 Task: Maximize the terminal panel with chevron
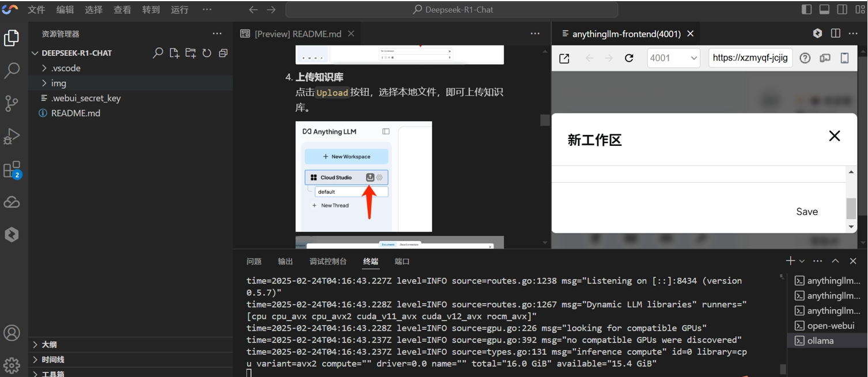click(835, 261)
